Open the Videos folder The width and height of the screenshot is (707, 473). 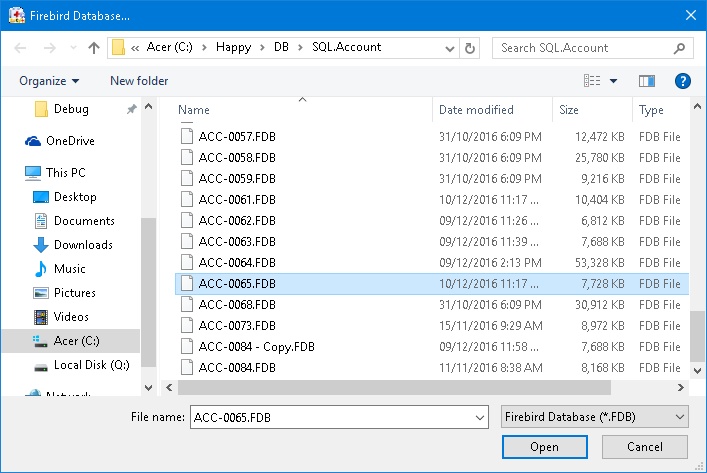click(61, 317)
